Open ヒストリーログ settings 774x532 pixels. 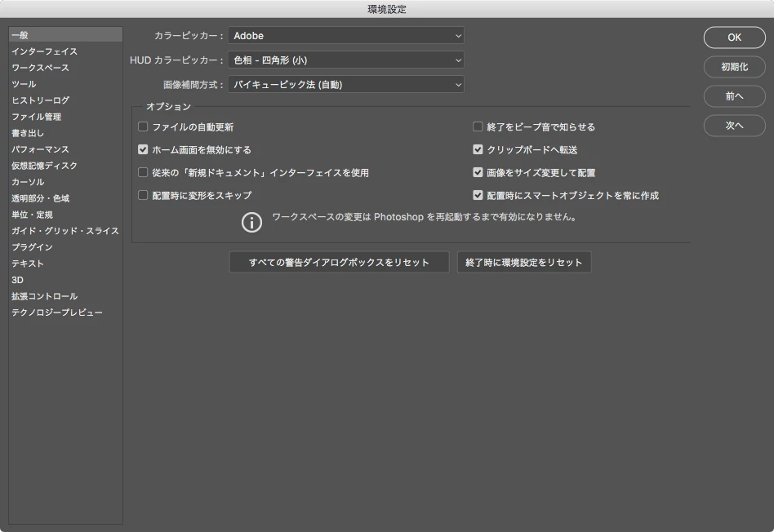65,100
